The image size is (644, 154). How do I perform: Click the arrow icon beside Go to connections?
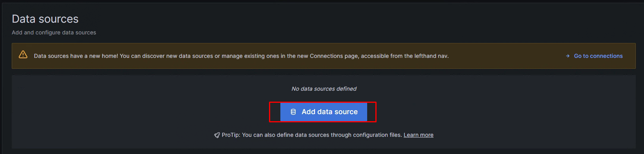pyautogui.click(x=568, y=56)
